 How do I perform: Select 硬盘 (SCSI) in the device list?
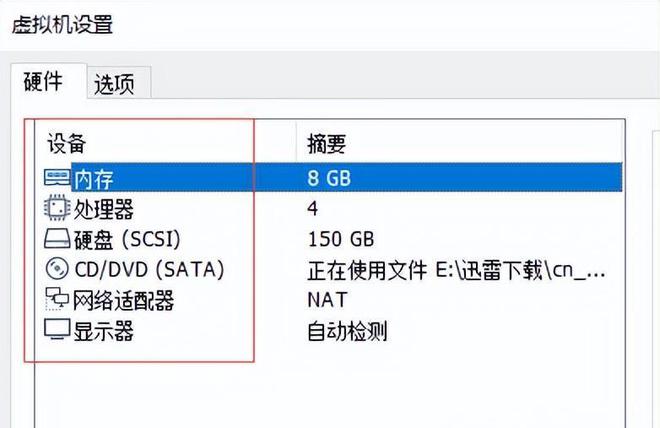tap(128, 240)
